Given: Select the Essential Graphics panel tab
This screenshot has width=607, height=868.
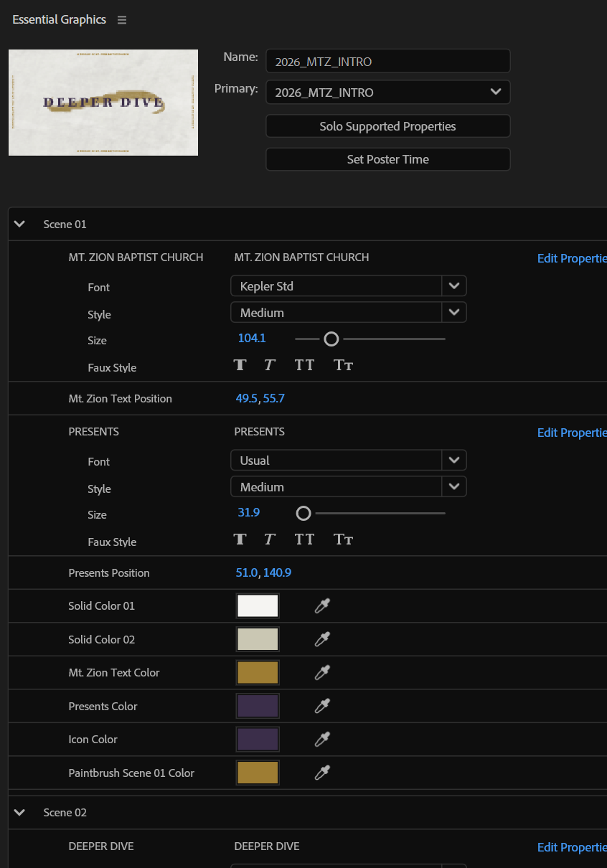Looking at the screenshot, I should 59,19.
